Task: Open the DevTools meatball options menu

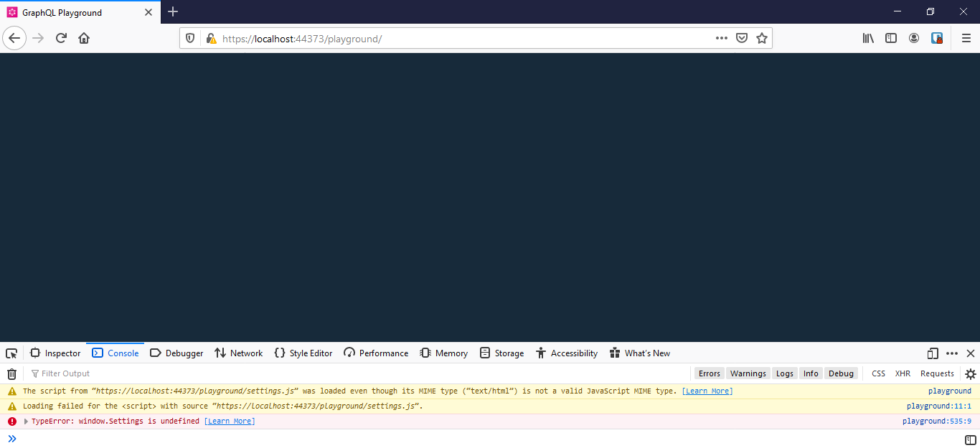Action: (951, 353)
